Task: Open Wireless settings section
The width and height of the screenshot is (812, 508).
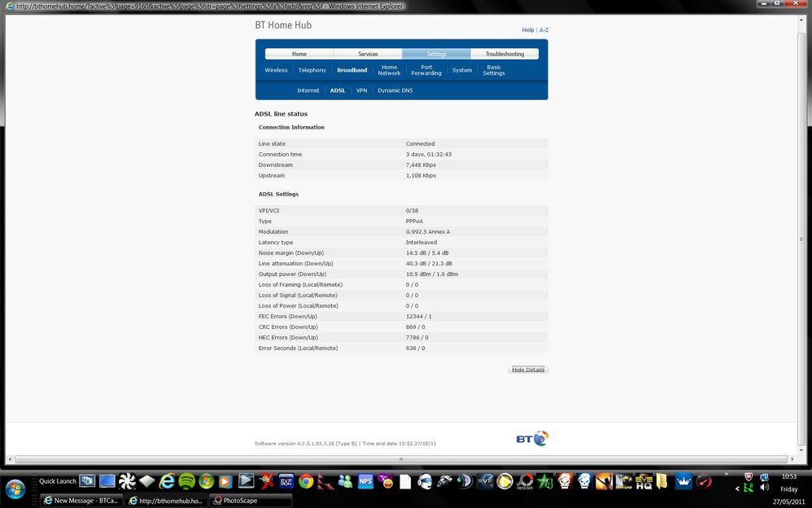Action: [x=276, y=70]
